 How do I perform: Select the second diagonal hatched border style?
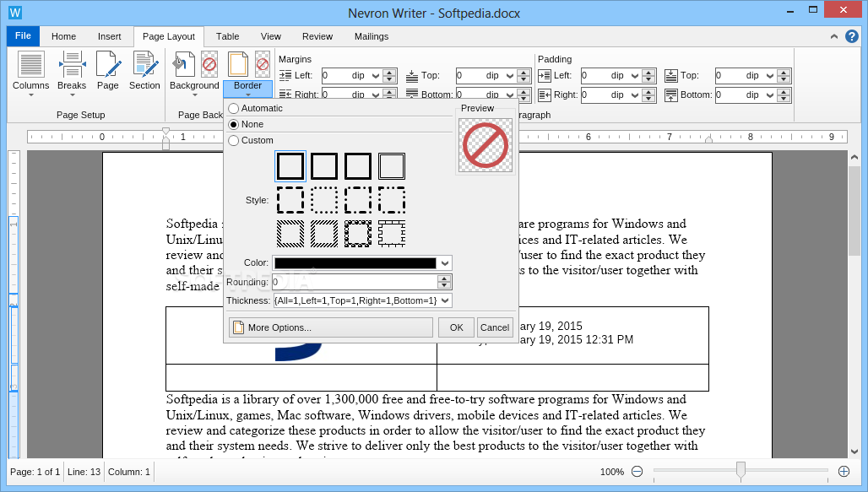coord(324,234)
